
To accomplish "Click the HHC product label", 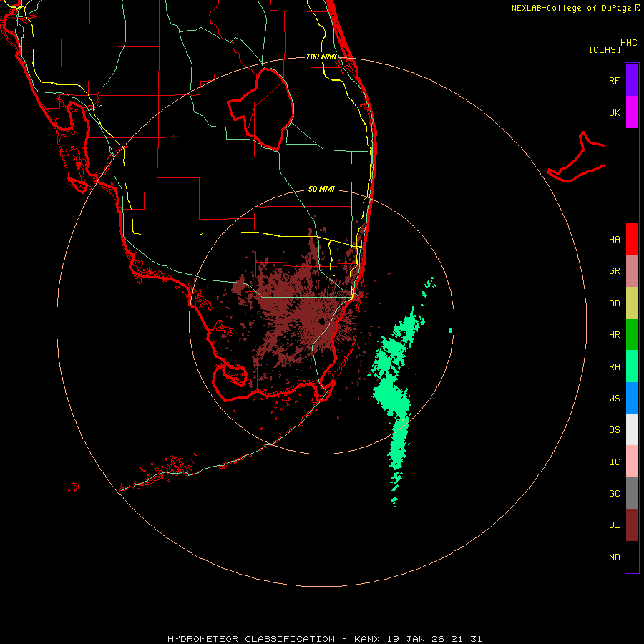I will pyautogui.click(x=628, y=42).
